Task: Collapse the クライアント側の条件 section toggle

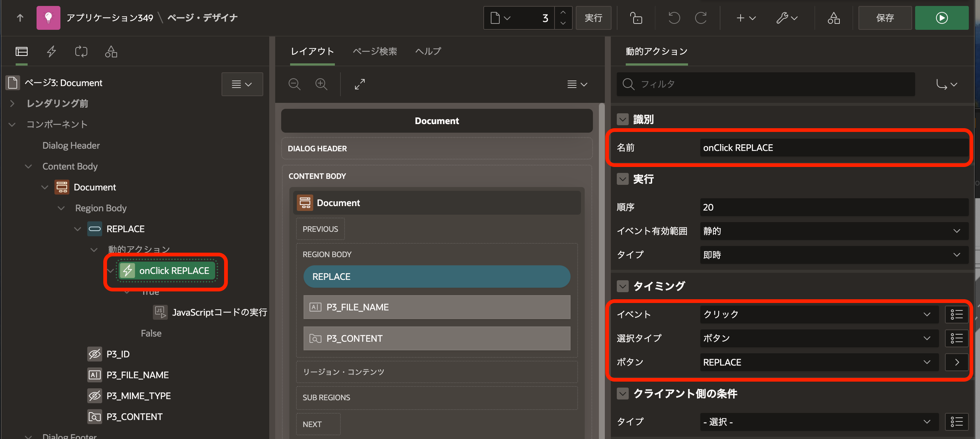Action: coord(622,394)
